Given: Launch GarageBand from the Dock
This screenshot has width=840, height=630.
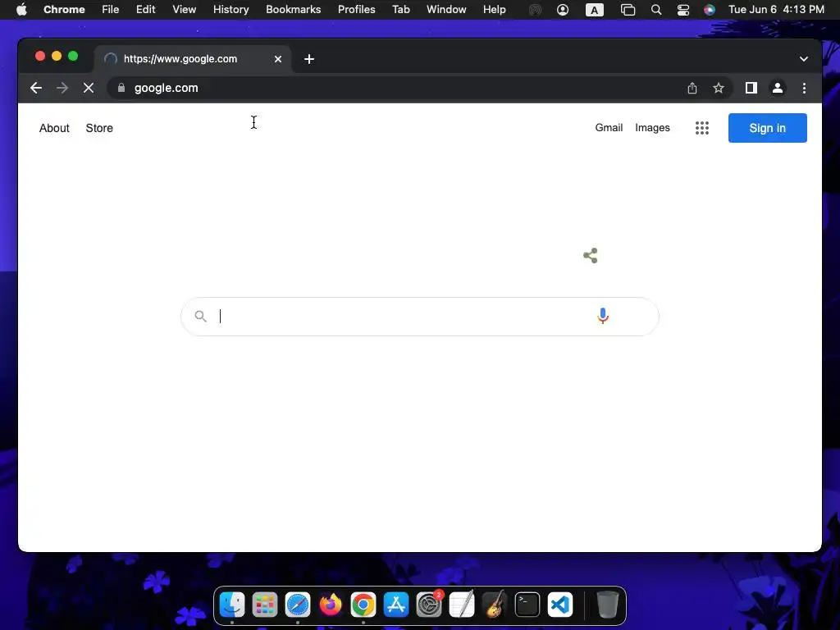Looking at the screenshot, I should (x=495, y=605).
